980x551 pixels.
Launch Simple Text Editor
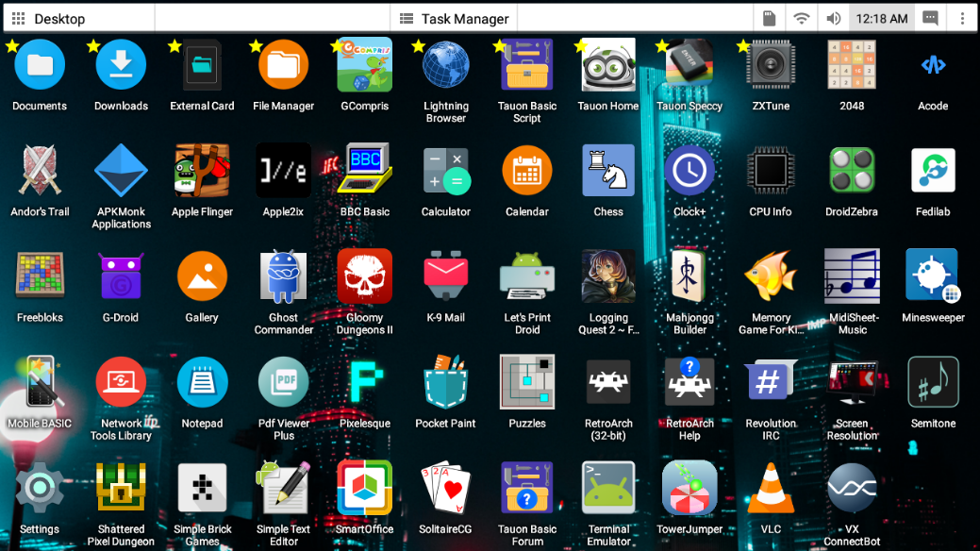(x=283, y=488)
